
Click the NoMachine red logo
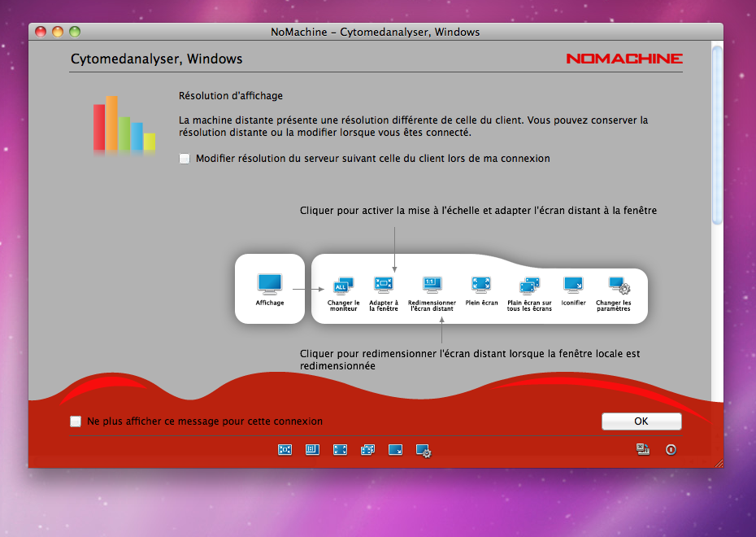pyautogui.click(x=624, y=59)
